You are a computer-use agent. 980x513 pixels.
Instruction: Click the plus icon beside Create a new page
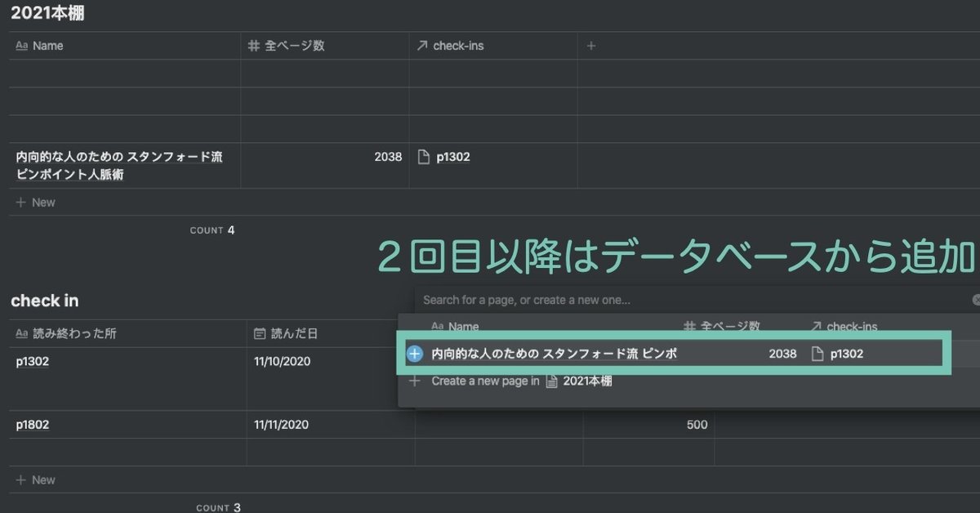414,381
